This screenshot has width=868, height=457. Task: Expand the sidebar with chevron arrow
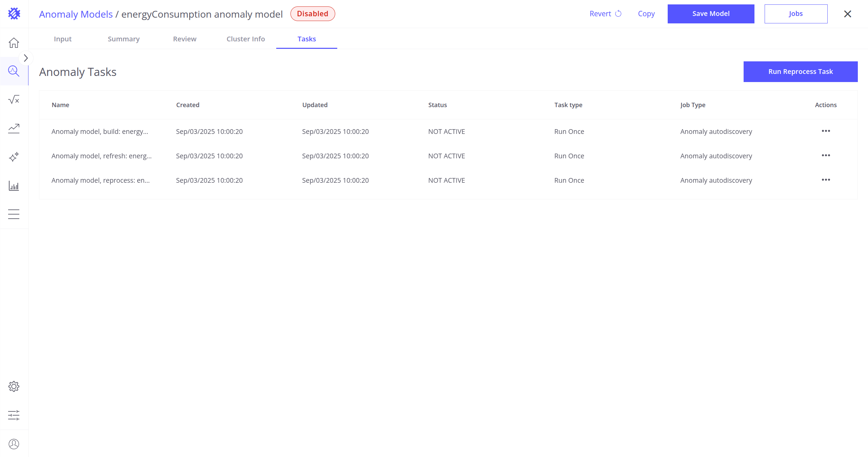[x=26, y=58]
